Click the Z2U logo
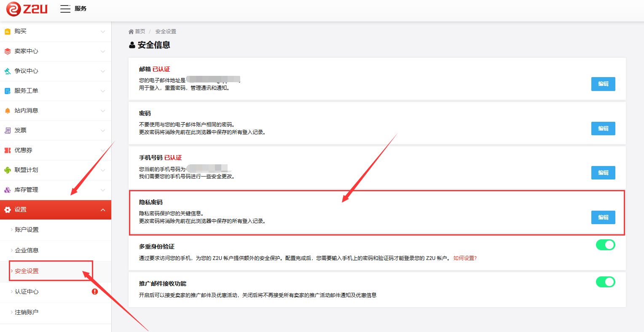This screenshot has width=644, height=332. coord(27,9)
